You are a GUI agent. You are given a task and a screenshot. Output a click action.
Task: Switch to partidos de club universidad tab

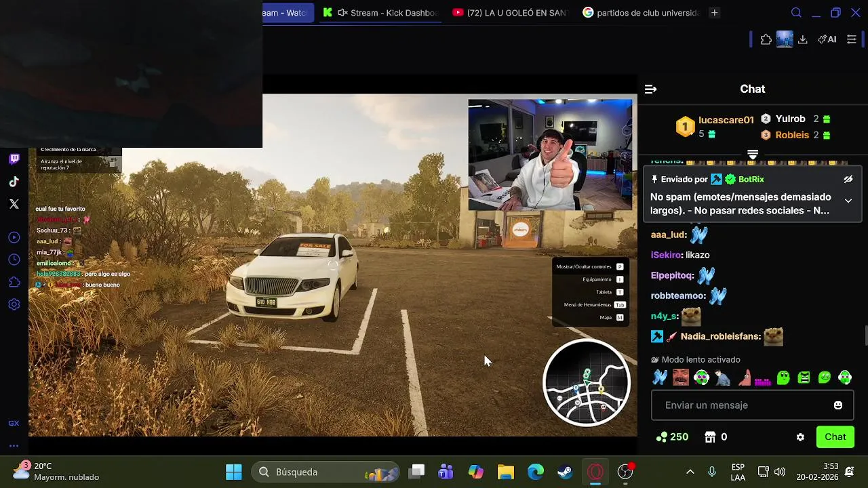coord(640,13)
